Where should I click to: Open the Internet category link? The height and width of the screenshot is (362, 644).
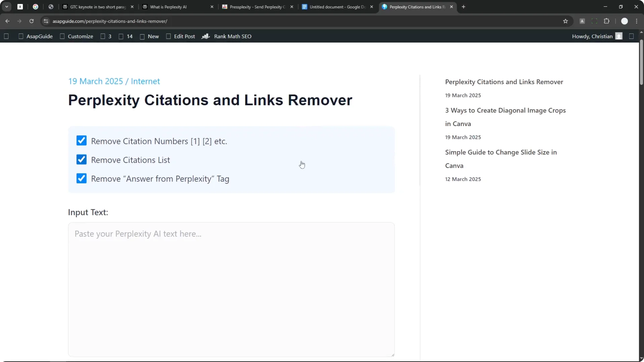pyautogui.click(x=145, y=81)
